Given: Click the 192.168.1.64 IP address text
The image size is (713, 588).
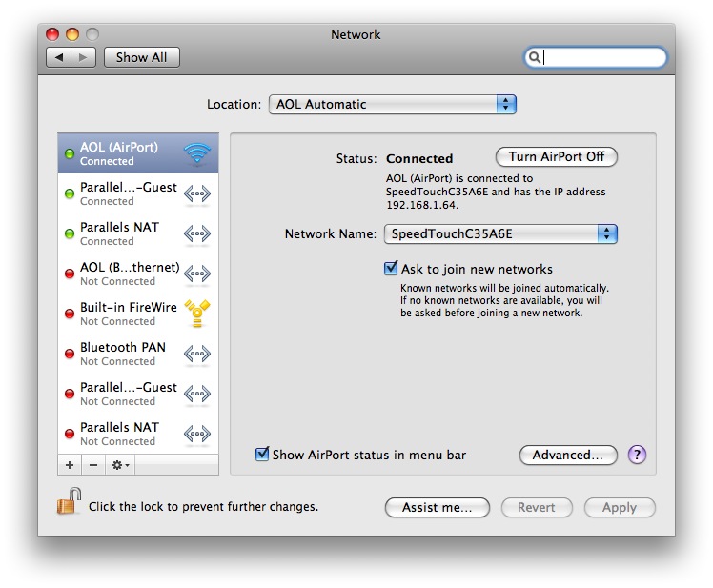Looking at the screenshot, I should pos(422,205).
